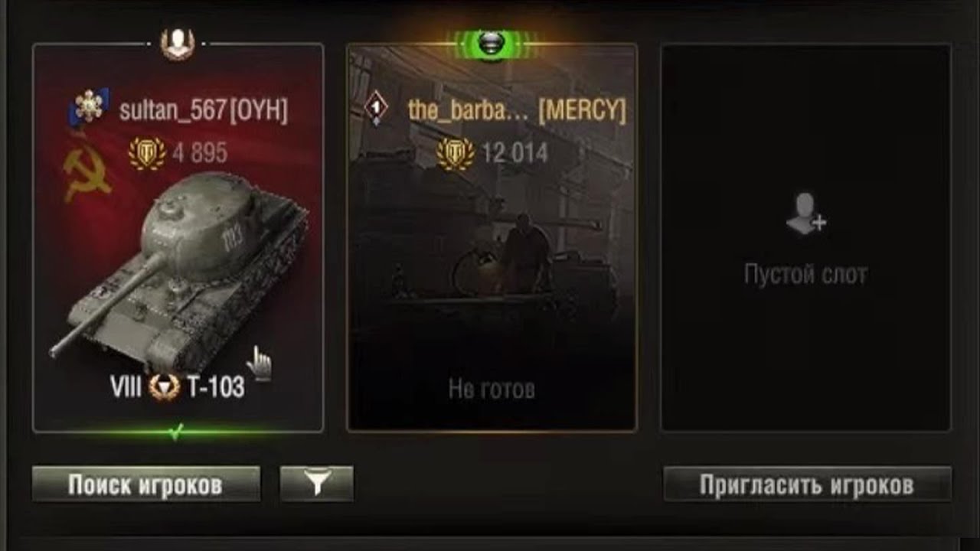Open the player filter funnel icon
This screenshot has width=980, height=551.
(317, 484)
